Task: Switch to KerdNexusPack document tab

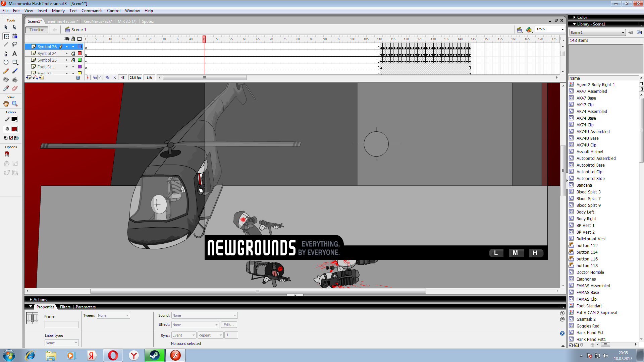Action: 98,21
